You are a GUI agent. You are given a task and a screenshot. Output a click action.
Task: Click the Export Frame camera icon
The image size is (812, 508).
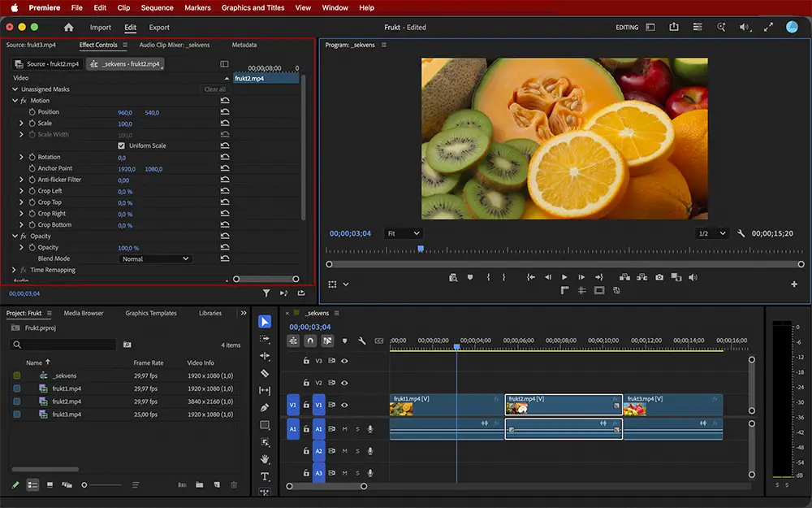coord(659,277)
